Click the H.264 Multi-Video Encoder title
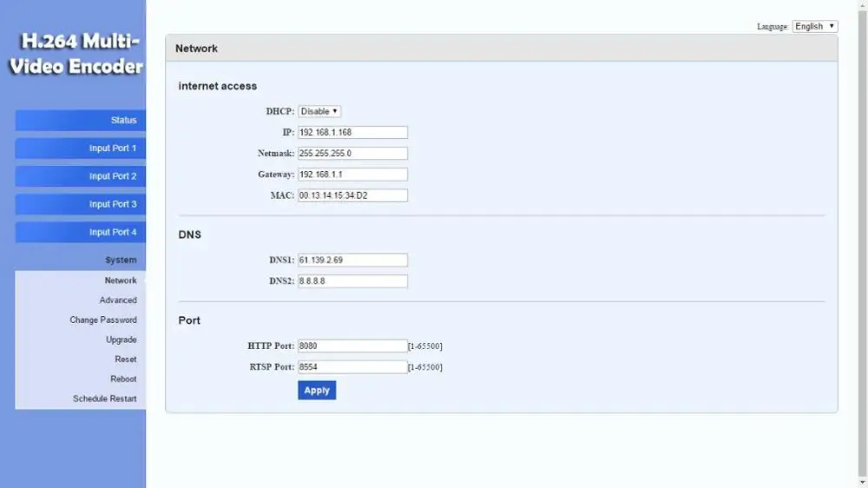Image resolution: width=868 pixels, height=488 pixels. click(x=76, y=54)
